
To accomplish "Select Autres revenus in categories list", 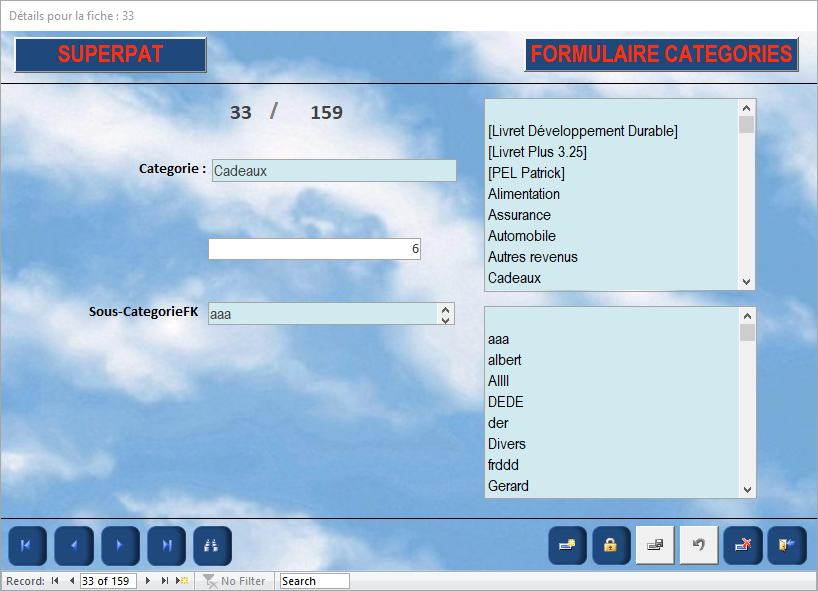I will [x=612, y=257].
